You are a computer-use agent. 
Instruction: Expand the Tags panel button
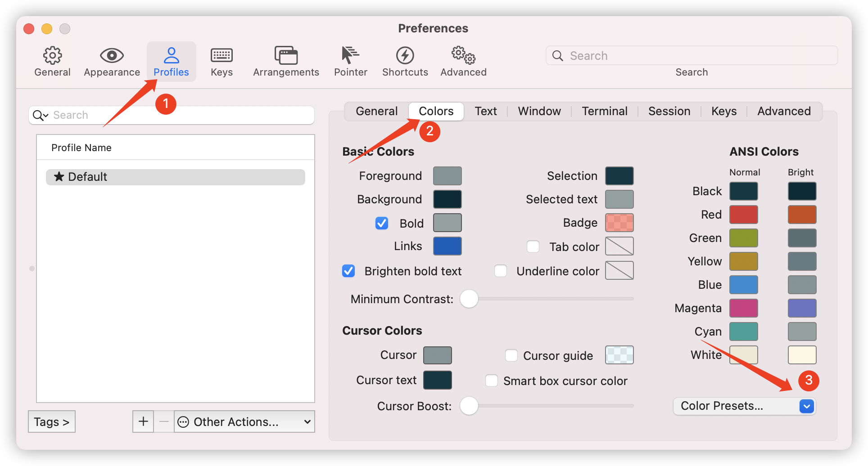(x=52, y=421)
